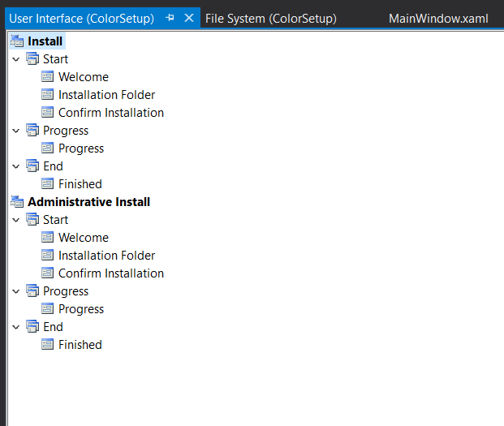
Task: Switch to the File System (ColorSetup) tab
Action: (x=271, y=19)
